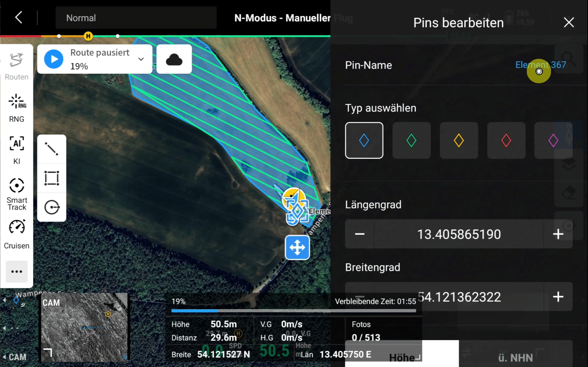The height and width of the screenshot is (367, 588).
Task: Click the cloud sync icon
Action: pyautogui.click(x=174, y=59)
